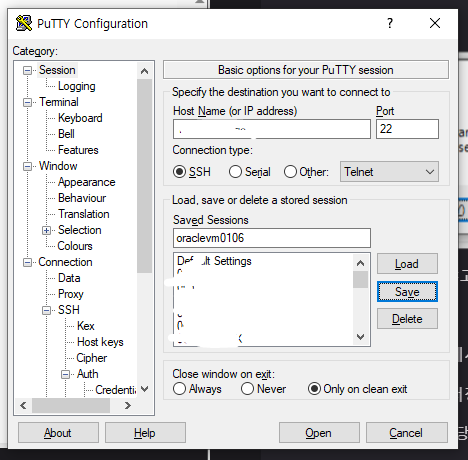
Task: Choose Only on clean exit option
Action: (358, 389)
